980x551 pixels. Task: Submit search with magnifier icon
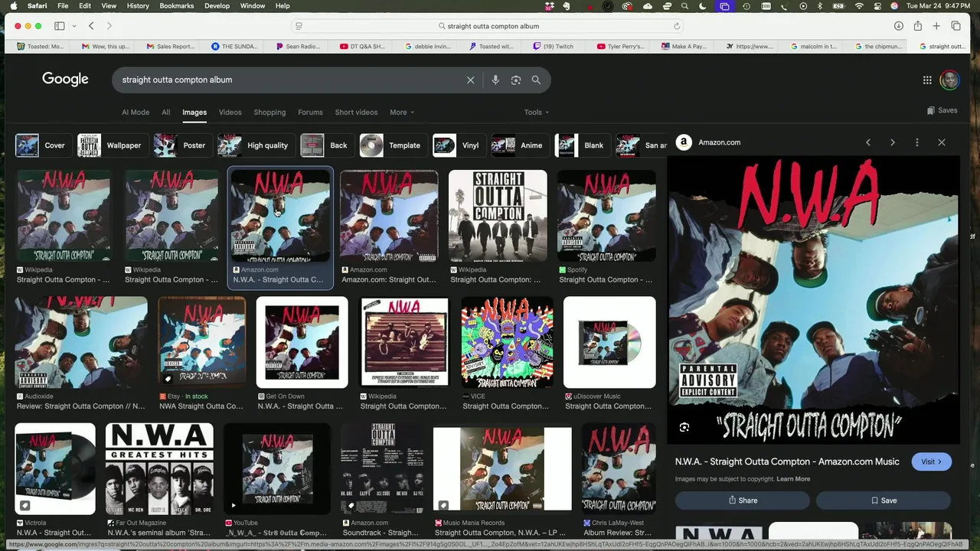pyautogui.click(x=536, y=80)
